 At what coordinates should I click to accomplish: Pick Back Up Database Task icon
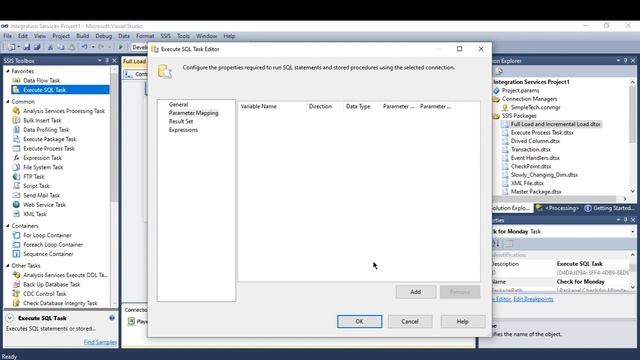click(16, 284)
